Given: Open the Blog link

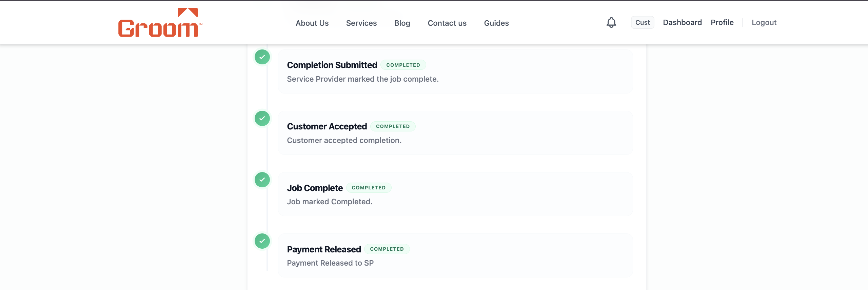Looking at the screenshot, I should 402,23.
